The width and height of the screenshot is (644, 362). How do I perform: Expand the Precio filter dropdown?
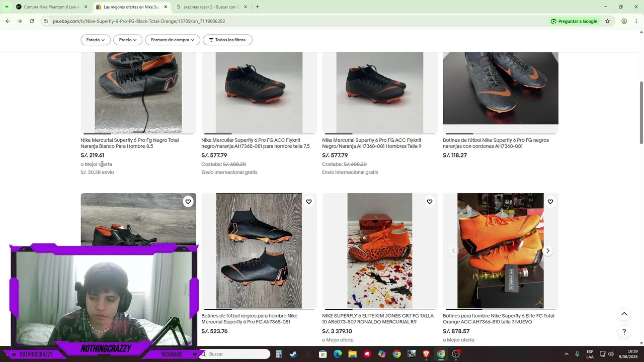128,40
